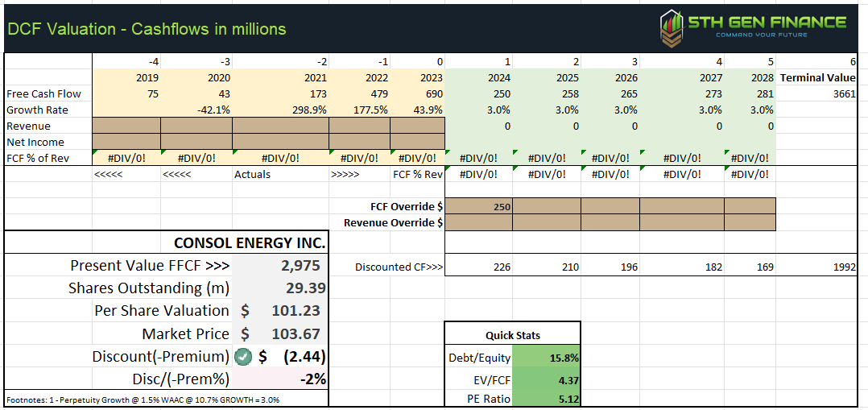Select the Quick Stats header
Screen dimensions: 868x410
513,335
